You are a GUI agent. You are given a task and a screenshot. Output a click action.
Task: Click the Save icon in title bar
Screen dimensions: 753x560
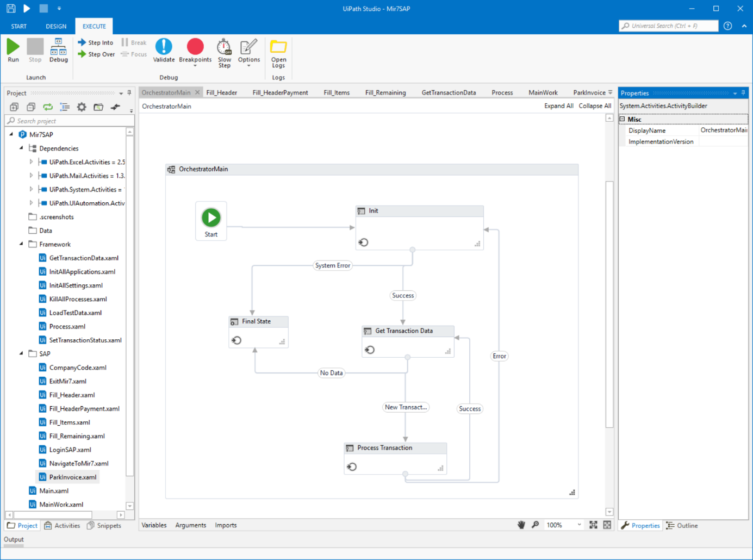pos(11,9)
